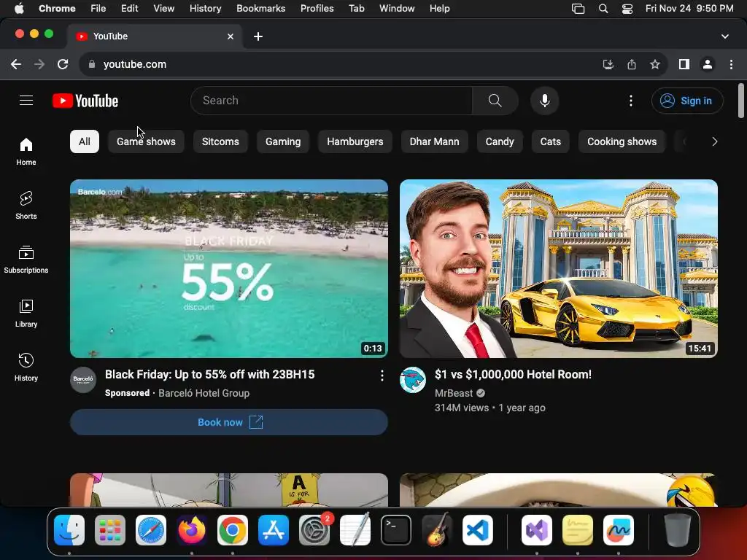Viewport: 747px width, 560px height.
Task: Close the YouTube tab
Action: point(231,36)
